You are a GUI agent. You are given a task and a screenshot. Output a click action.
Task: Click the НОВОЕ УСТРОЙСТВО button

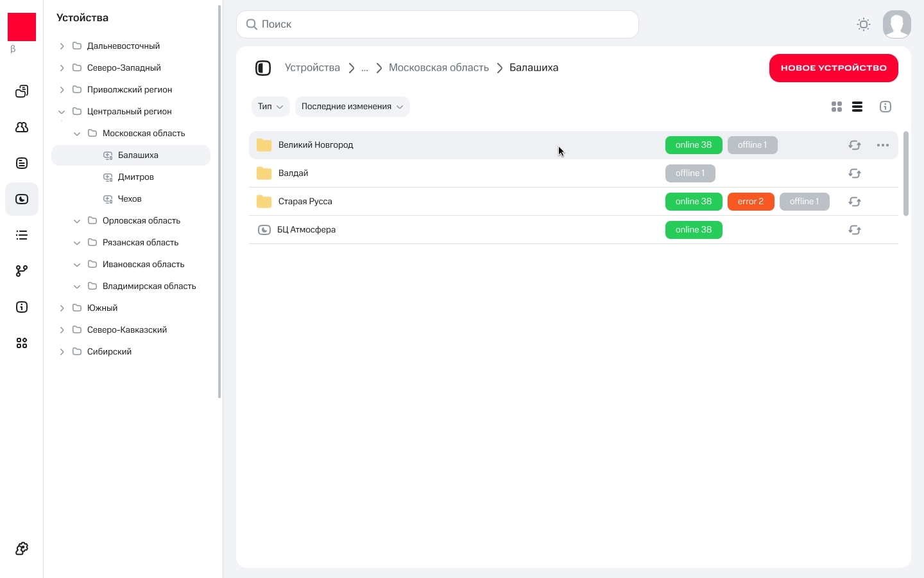point(834,68)
